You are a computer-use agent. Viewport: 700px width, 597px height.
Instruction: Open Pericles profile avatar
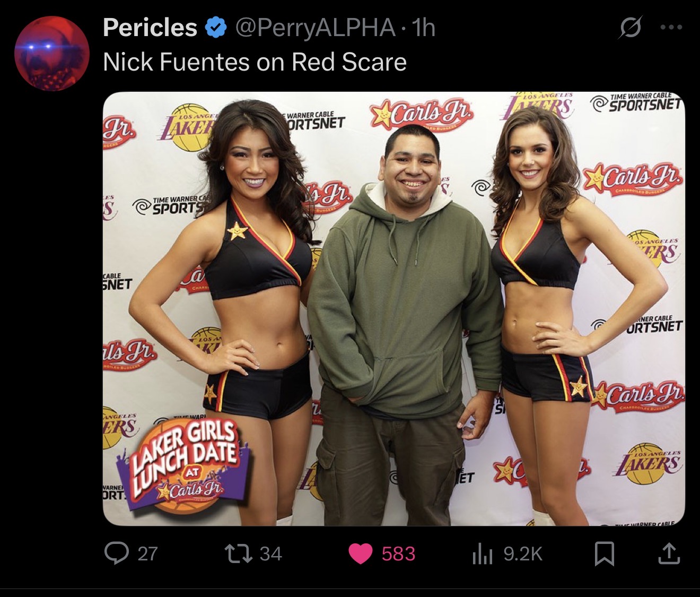click(x=51, y=53)
